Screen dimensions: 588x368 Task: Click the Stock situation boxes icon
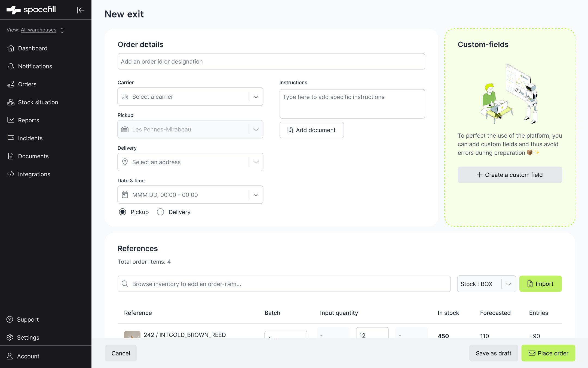click(11, 102)
